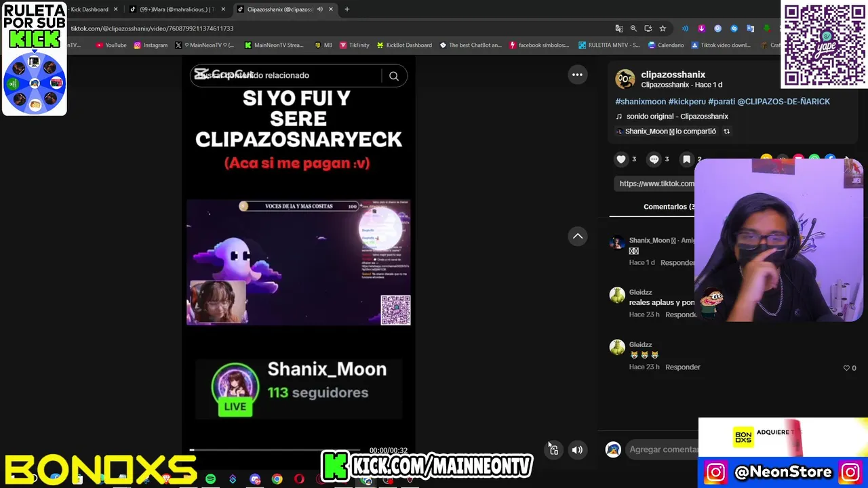Open Gleidzz's avatar on the 'reales aplaus' comment
This screenshot has width=868, height=488.
(617, 295)
